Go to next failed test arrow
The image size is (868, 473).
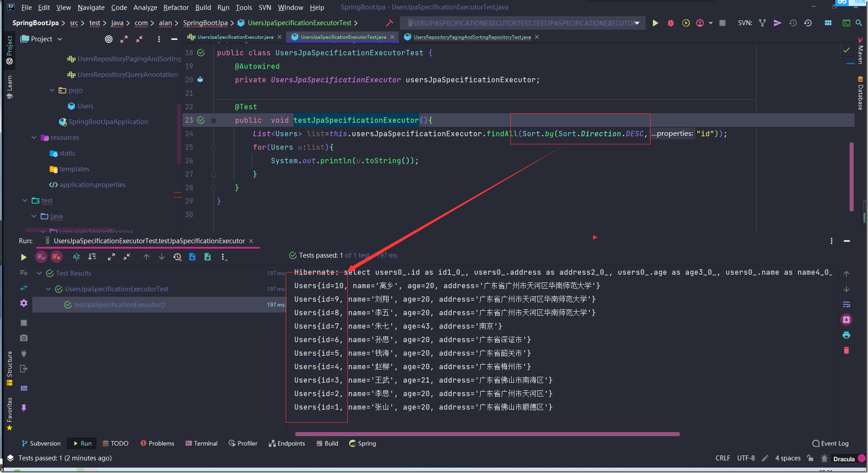(162, 257)
